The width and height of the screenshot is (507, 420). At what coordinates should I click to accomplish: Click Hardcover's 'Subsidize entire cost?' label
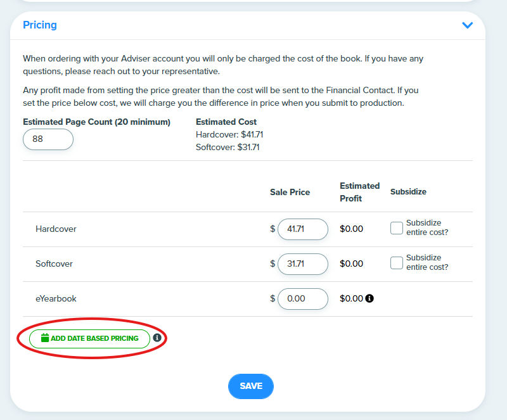[427, 227]
